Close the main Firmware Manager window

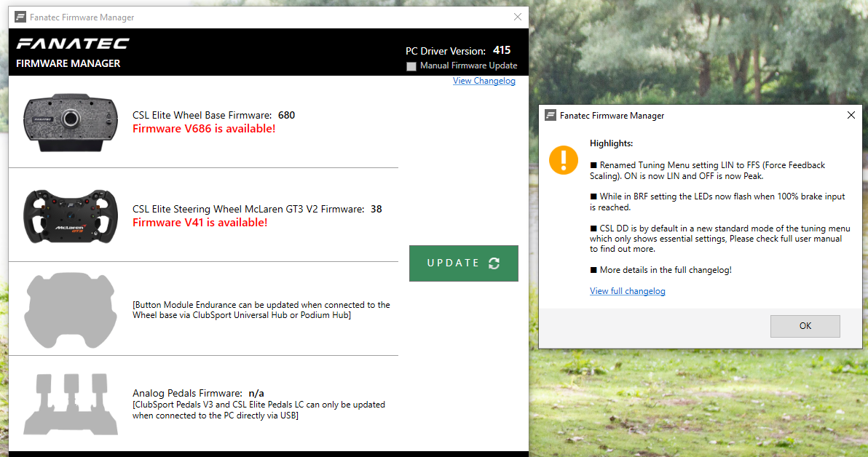click(517, 17)
